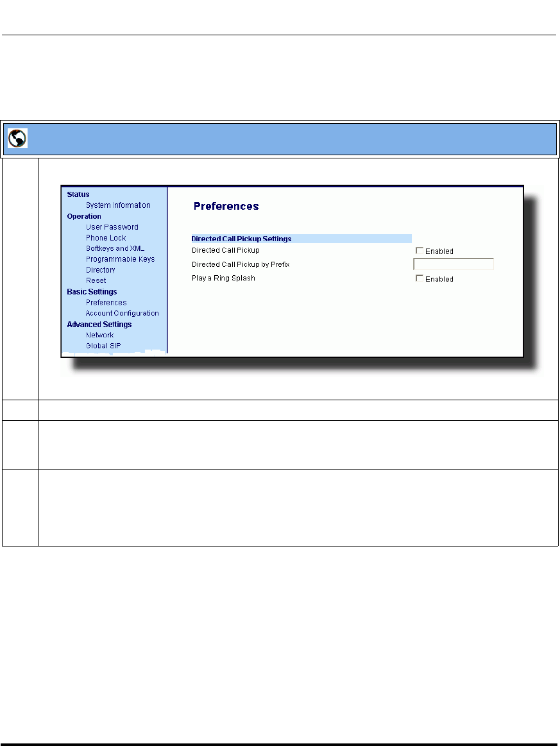Open Account Configuration page

(x=123, y=313)
